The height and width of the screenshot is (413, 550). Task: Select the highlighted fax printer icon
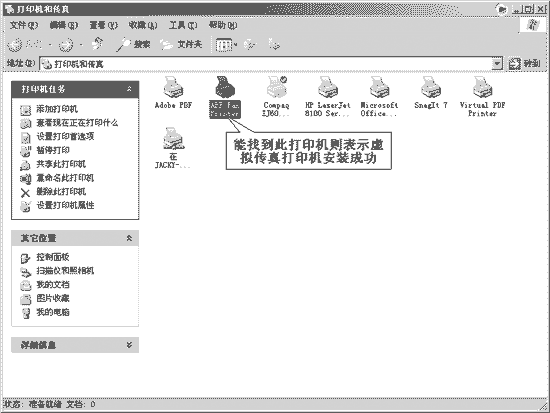[225, 87]
